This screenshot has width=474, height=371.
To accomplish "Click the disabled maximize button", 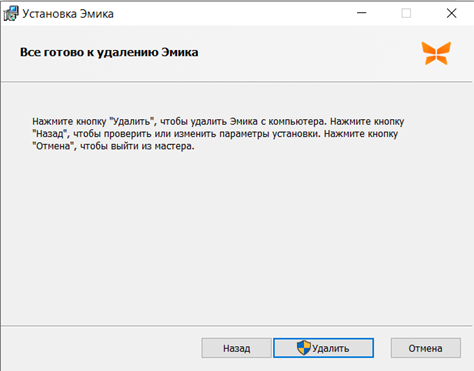I will (x=406, y=13).
